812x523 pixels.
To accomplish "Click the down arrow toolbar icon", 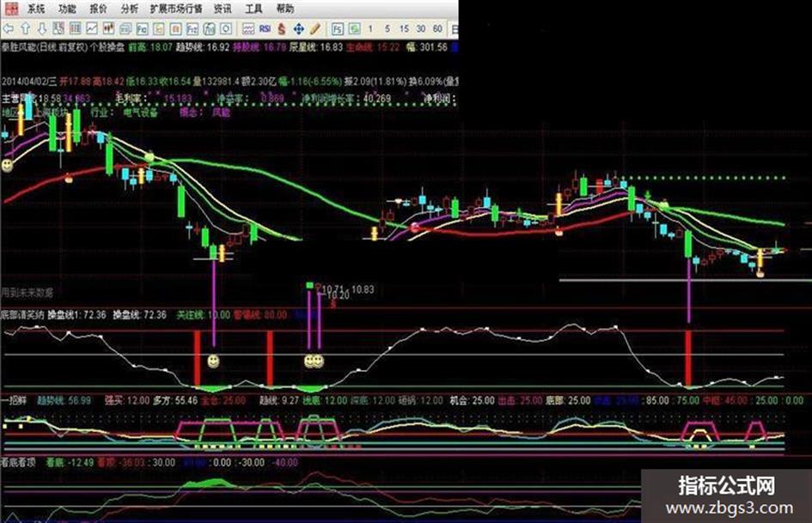I will (42, 29).
